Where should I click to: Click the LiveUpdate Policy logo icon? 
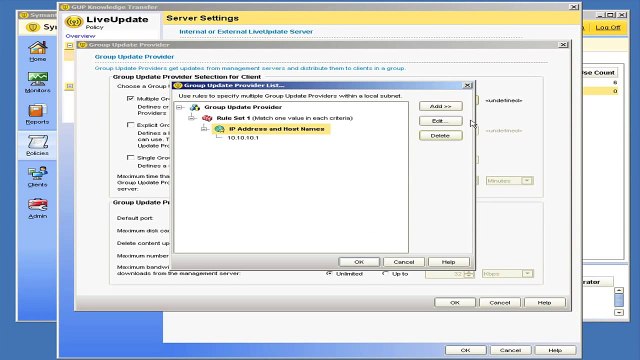(x=74, y=22)
